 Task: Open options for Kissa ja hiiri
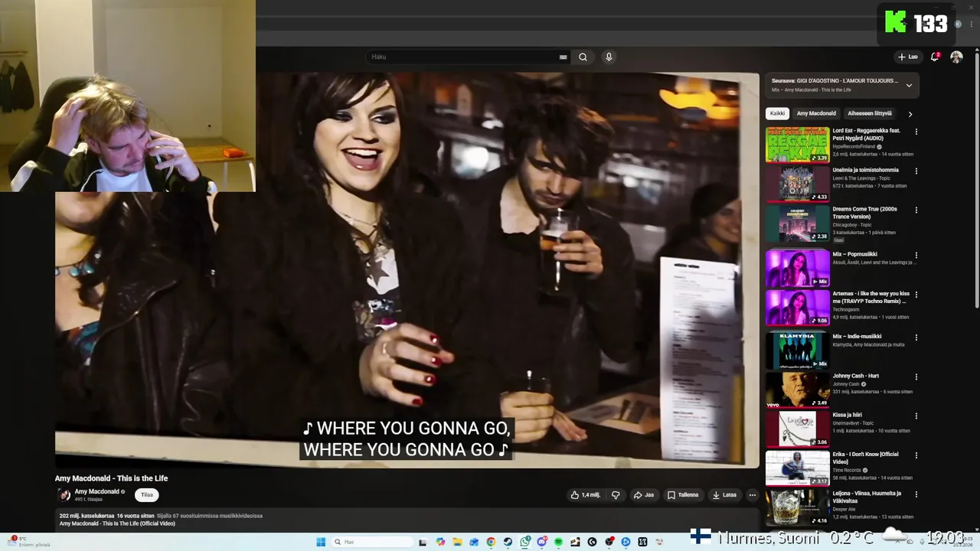coord(916,416)
